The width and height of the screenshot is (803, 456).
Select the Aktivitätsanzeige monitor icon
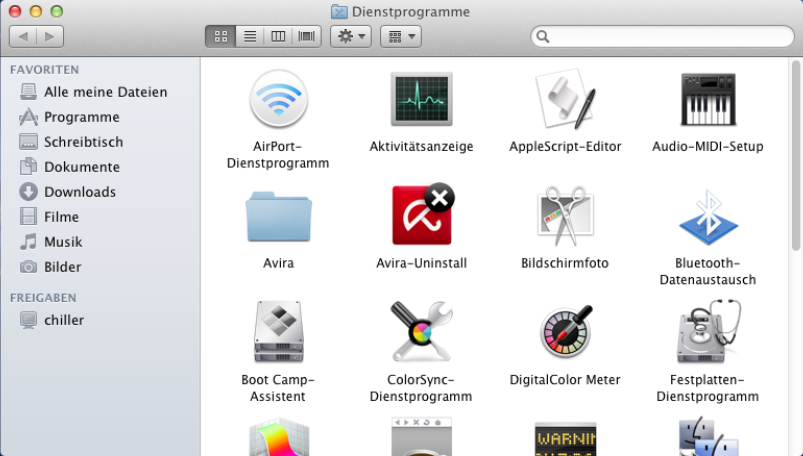(421, 99)
